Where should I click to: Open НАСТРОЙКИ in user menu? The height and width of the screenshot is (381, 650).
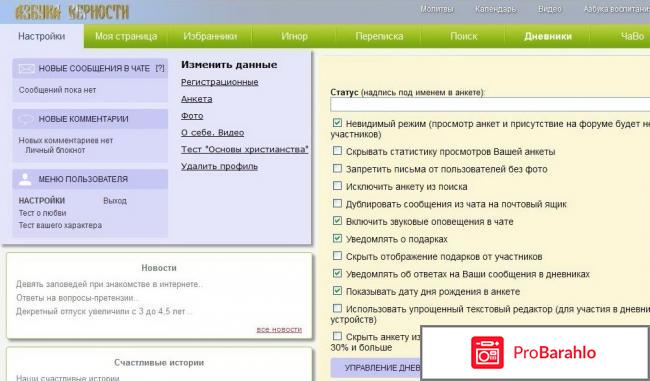coord(41,201)
